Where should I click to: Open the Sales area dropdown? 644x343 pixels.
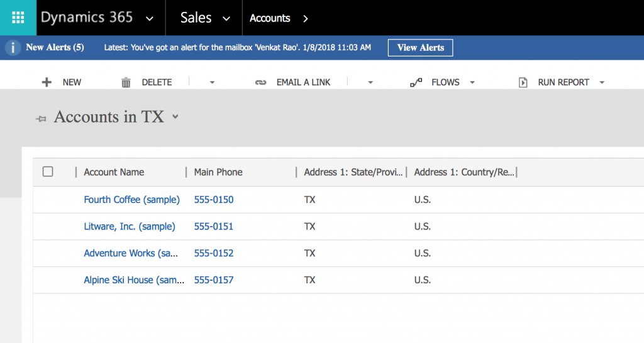226,19
